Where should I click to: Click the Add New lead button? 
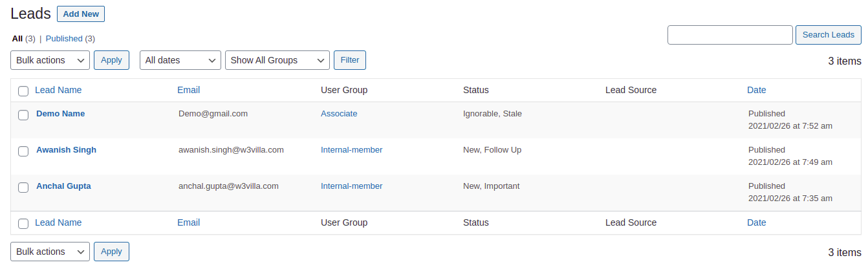coord(81,14)
